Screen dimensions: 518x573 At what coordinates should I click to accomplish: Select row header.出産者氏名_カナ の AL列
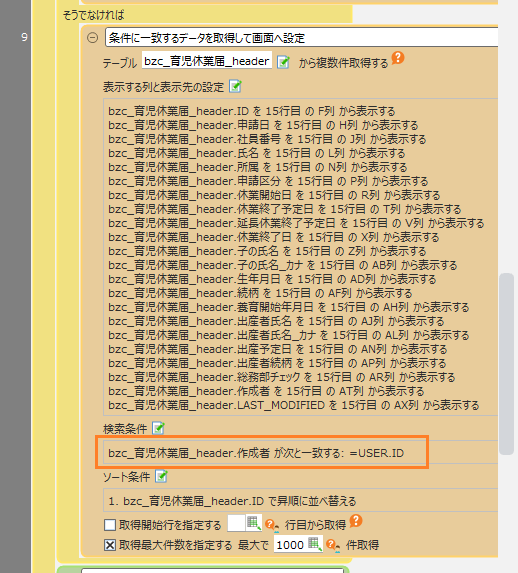(x=288, y=335)
